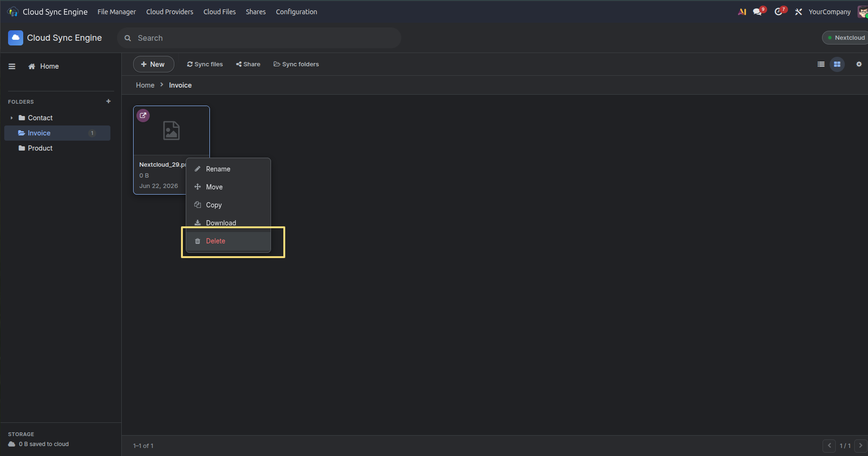Choose Move from context menu
The image size is (868, 456).
[228, 187]
